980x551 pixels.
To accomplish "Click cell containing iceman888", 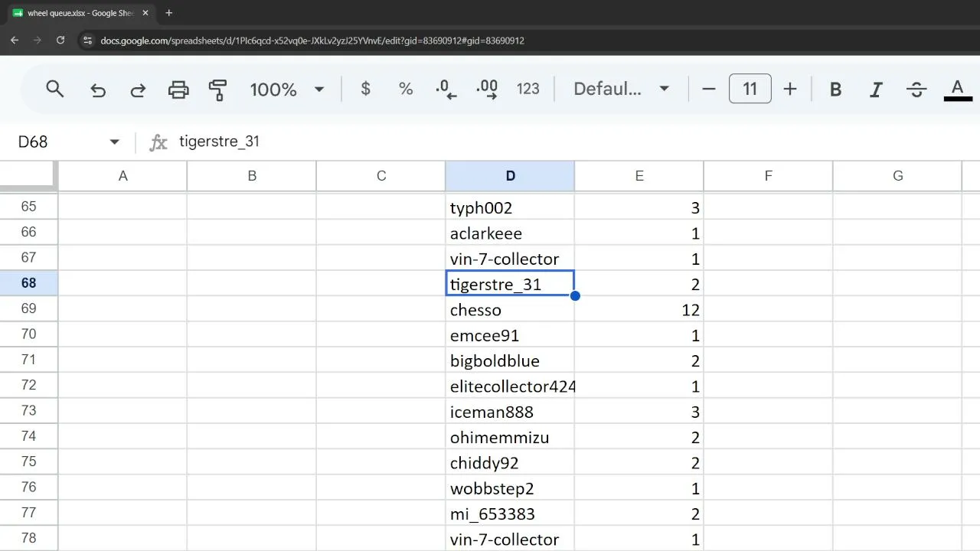I will pos(510,412).
